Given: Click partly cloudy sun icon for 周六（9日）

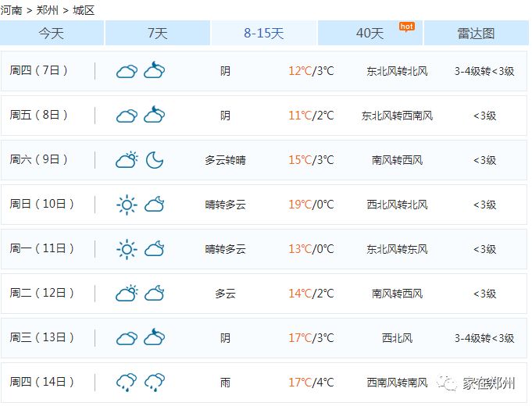Looking at the screenshot, I should (127, 159).
